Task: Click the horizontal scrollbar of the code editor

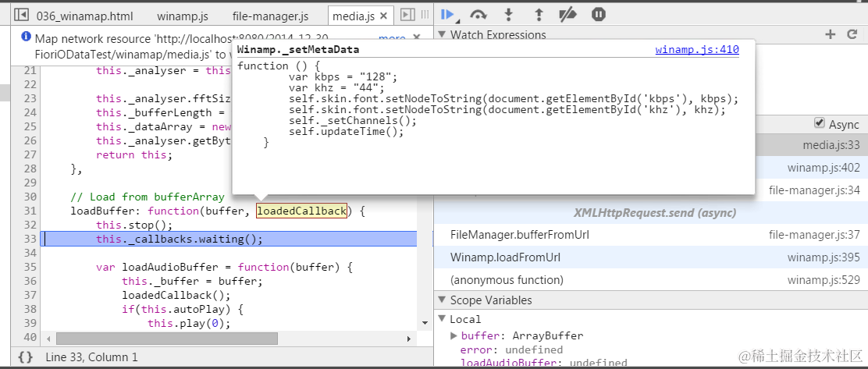Action: tap(166, 338)
